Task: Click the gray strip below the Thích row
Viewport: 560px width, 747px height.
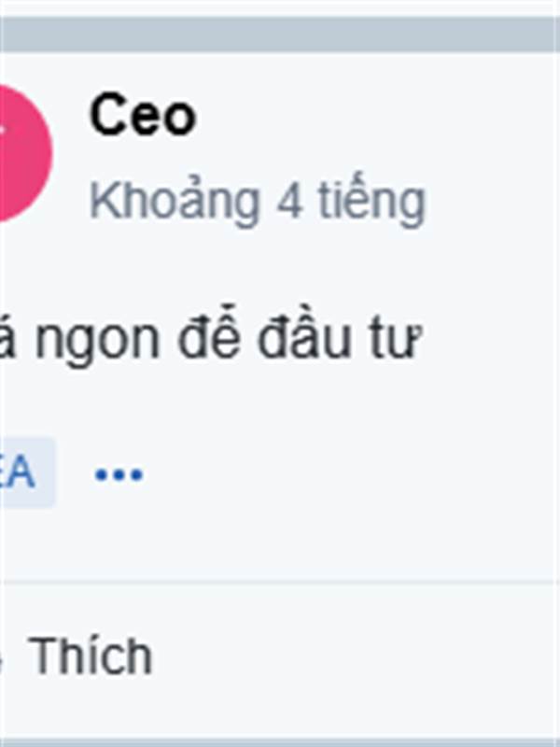Action: pyautogui.click(x=280, y=742)
